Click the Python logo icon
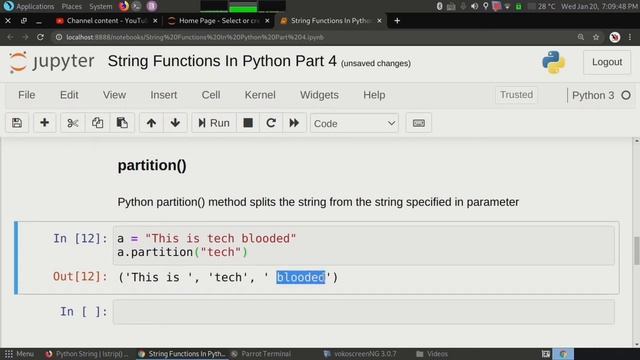 pos(553,62)
